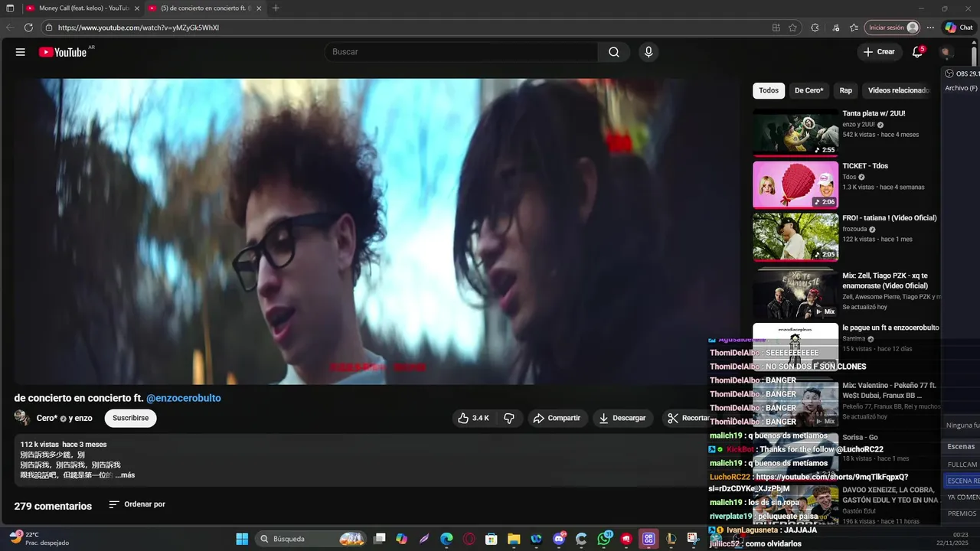Open the TICKET - Tdos thumbnail
This screenshot has height=551, width=980.
coord(795,184)
